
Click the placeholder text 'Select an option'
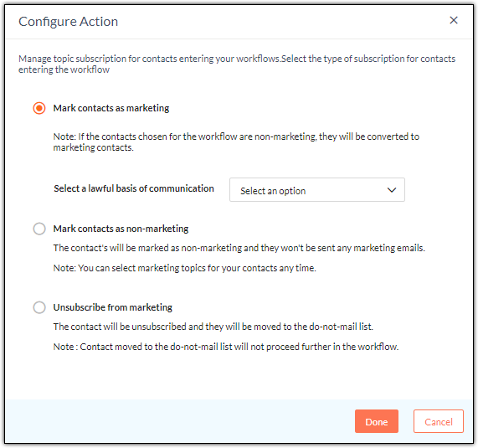273,191
